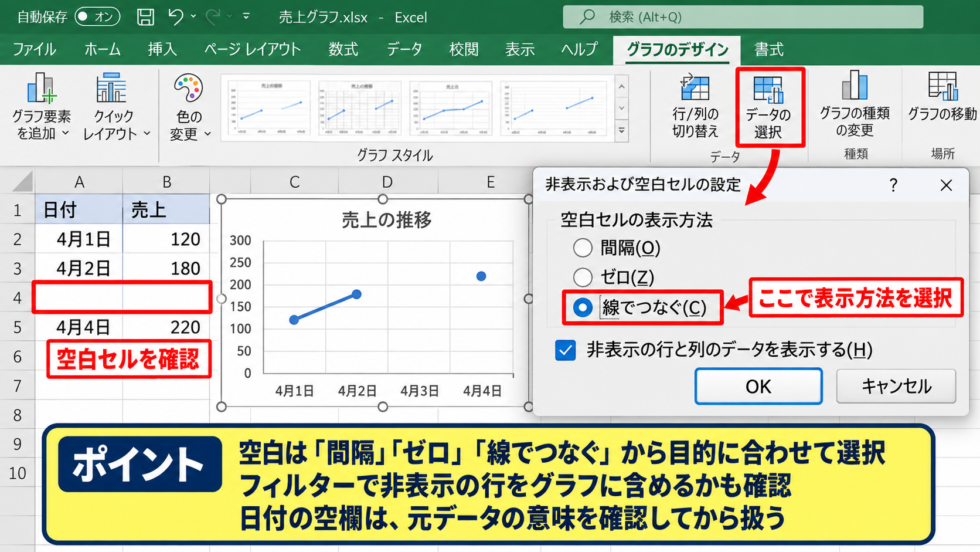Select 間隔(O) radio button

pyautogui.click(x=583, y=248)
